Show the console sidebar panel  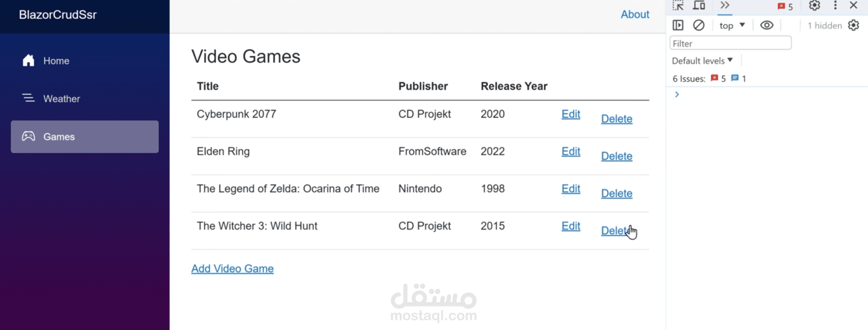[678, 25]
